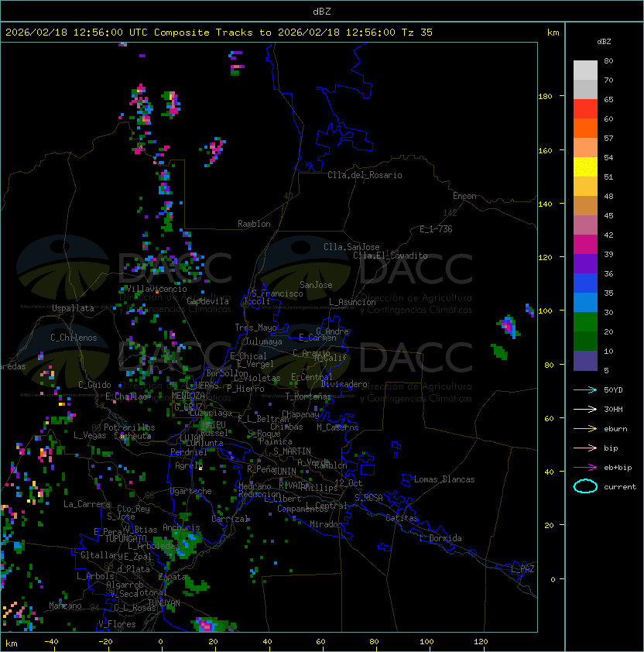Click the 'Clla.del_Rosario' place label

point(365,175)
